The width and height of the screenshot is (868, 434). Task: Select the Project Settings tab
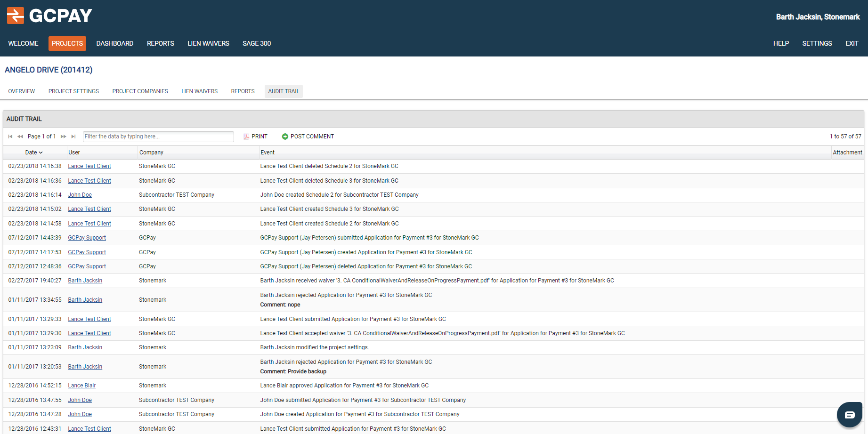(73, 91)
